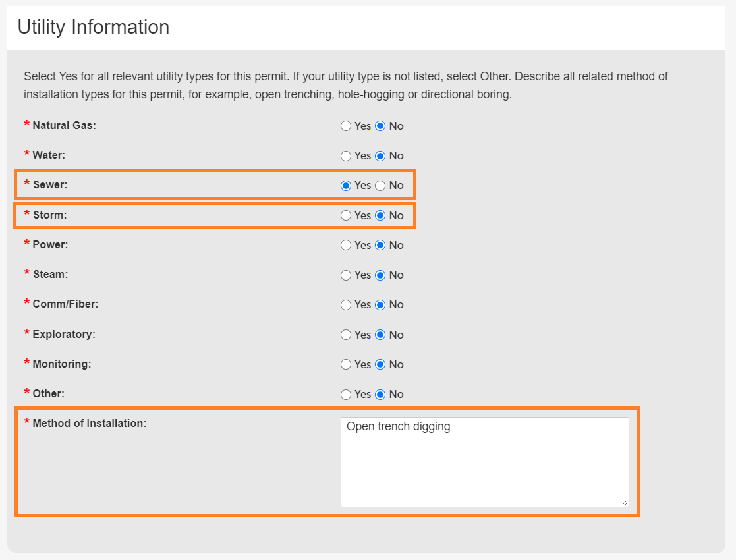Click the Storm No radio button
This screenshot has width=736, height=560.
point(380,215)
